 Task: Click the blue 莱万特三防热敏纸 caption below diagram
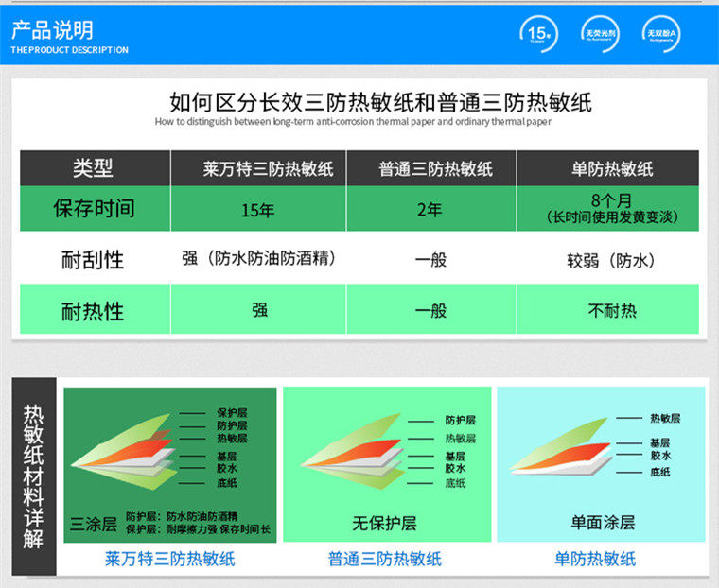(x=170, y=559)
